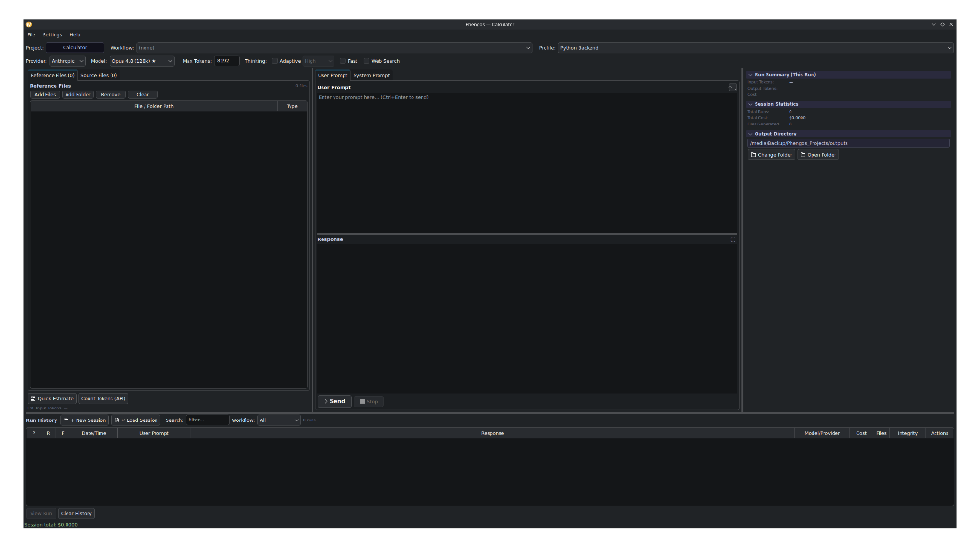Click the Cost column header
This screenshot has width=980, height=556.
[861, 433]
